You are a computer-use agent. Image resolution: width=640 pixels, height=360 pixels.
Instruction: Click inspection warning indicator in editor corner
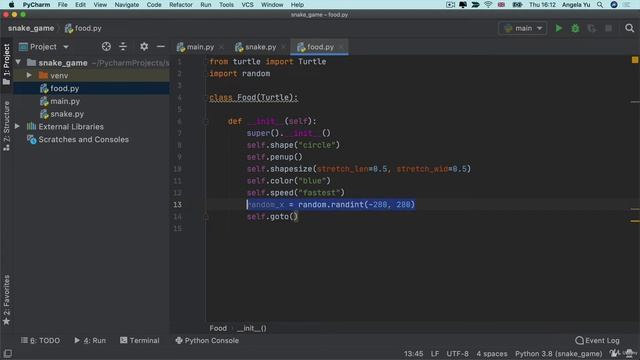pos(635,60)
